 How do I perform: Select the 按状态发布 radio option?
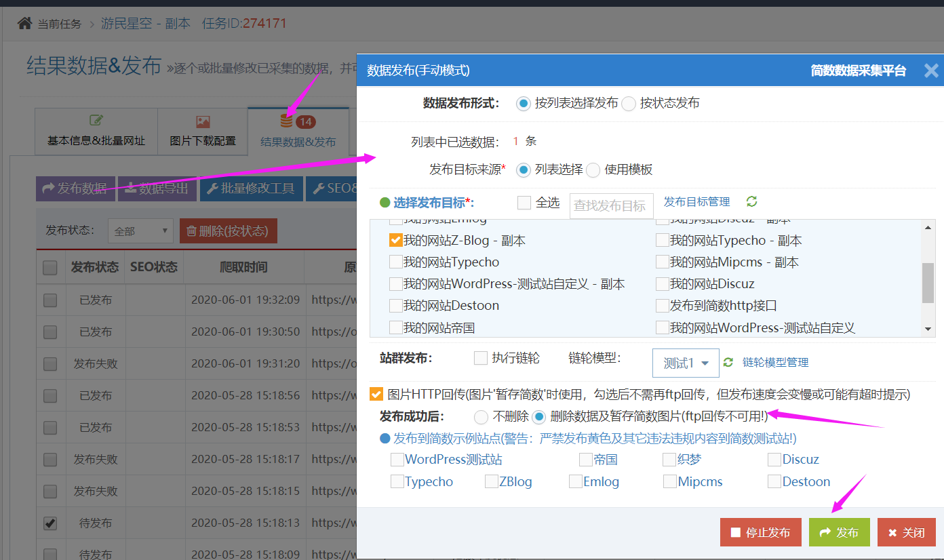pyautogui.click(x=629, y=103)
